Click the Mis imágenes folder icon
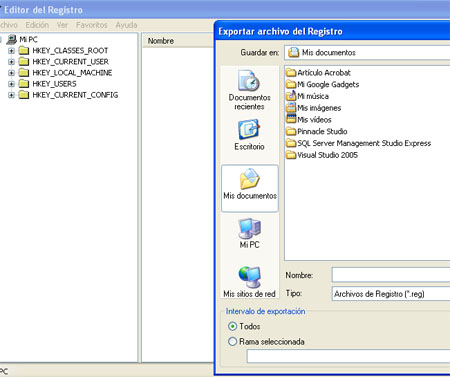 pyautogui.click(x=291, y=107)
